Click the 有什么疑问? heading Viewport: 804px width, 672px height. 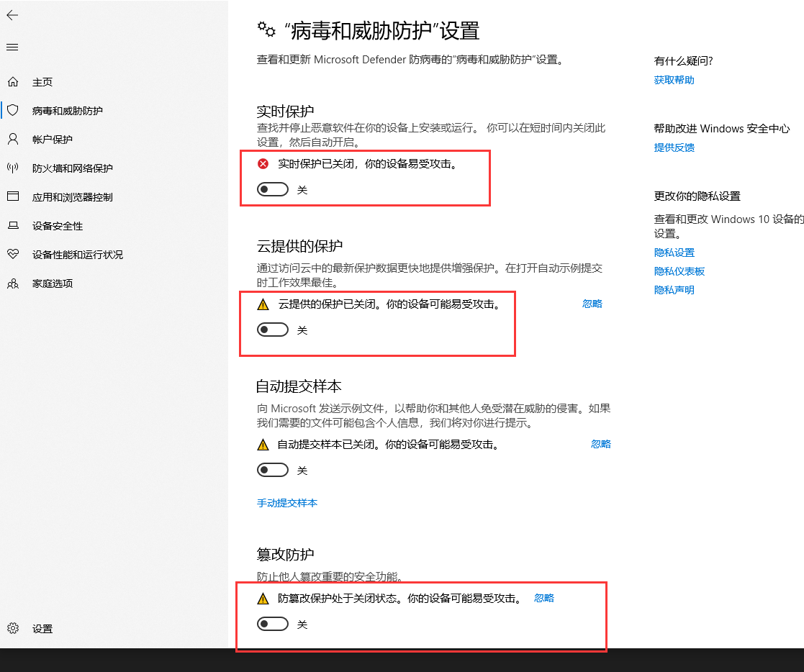pos(684,61)
